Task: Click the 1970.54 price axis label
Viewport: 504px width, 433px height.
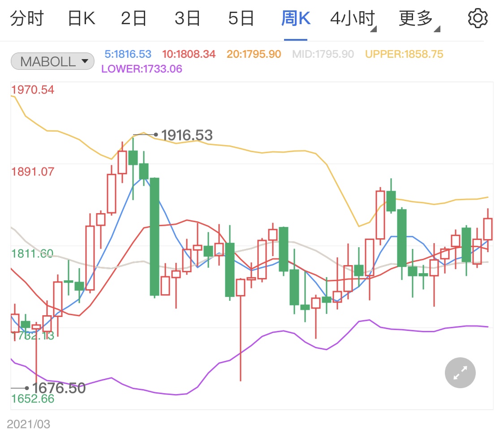Action: [33, 90]
